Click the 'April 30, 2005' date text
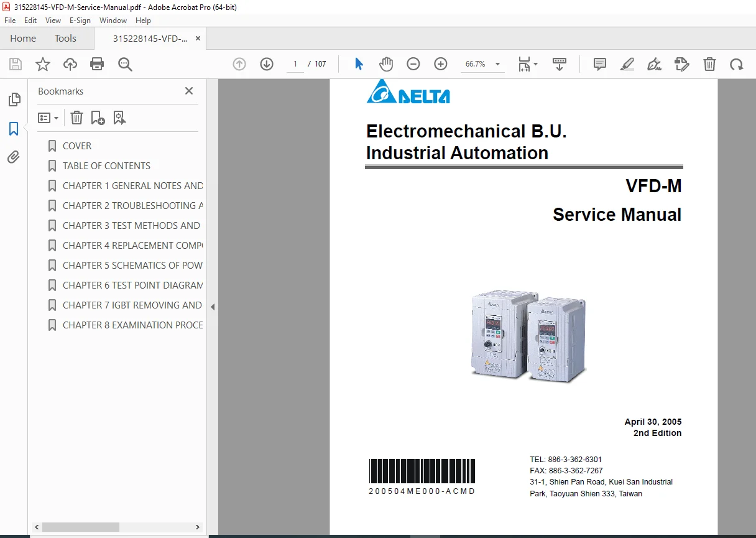Screen dimensions: 756x538 (x=653, y=422)
